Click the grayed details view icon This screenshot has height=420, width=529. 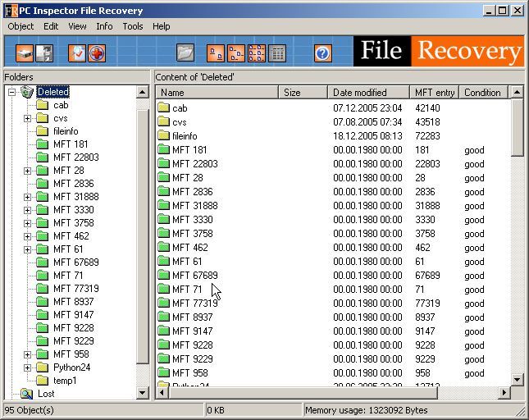coord(277,53)
